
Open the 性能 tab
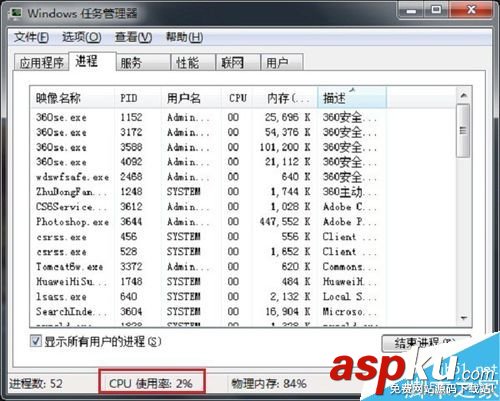click(193, 62)
